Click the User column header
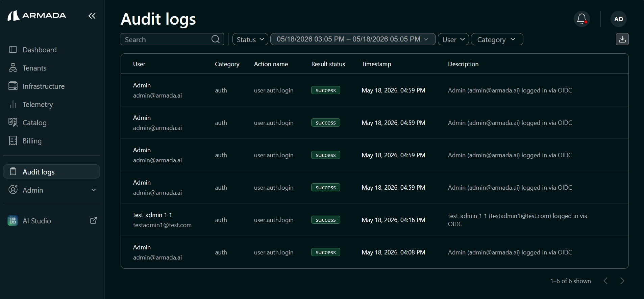The image size is (644, 299). (x=139, y=64)
